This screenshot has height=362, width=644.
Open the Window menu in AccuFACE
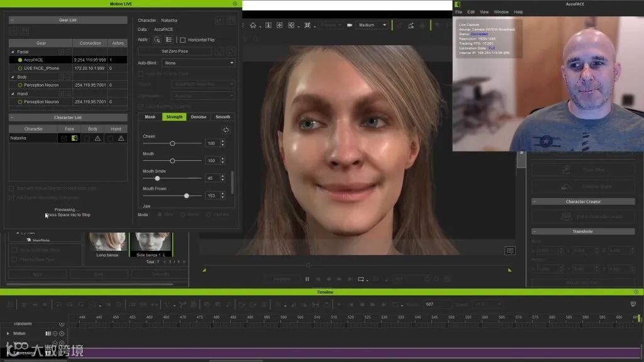pos(501,12)
